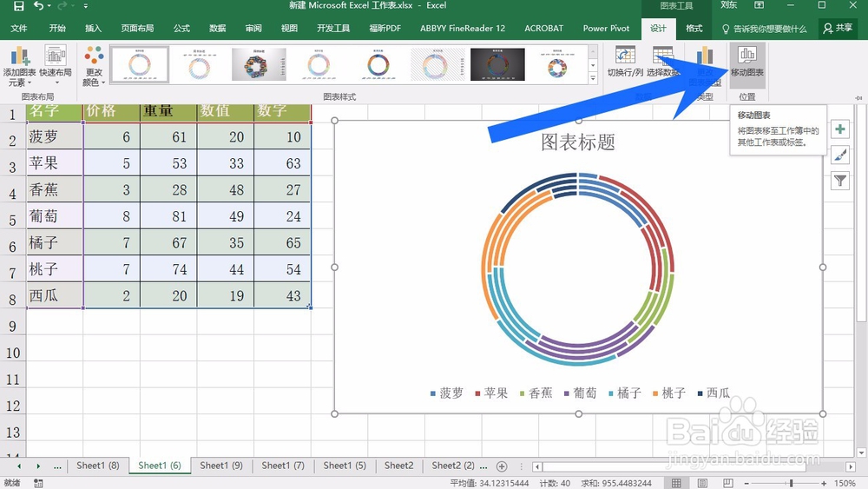Switch to the 数据 (Data) ribbon tab
The image size is (868, 489).
(218, 29)
